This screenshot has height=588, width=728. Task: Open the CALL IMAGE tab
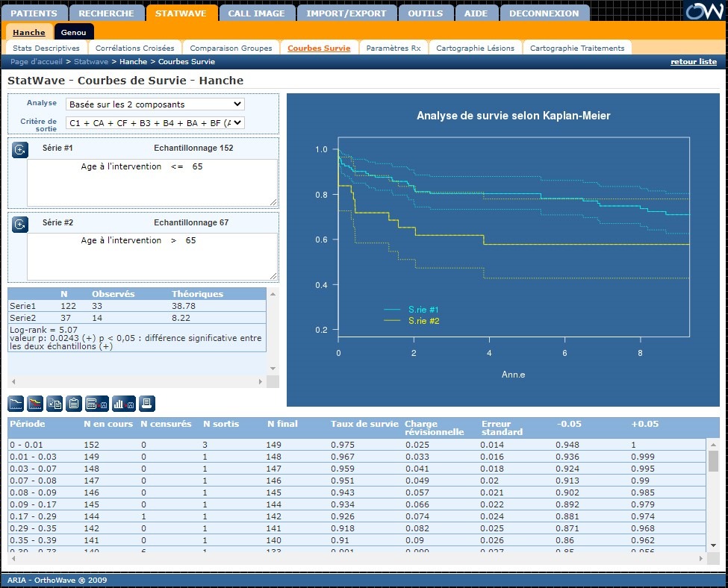pyautogui.click(x=256, y=13)
